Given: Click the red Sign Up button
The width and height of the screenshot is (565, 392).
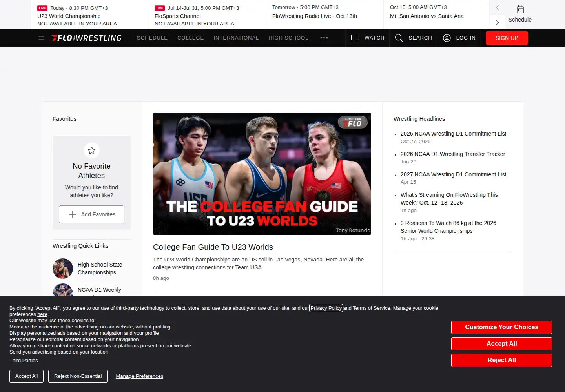Looking at the screenshot, I should point(507,38).
